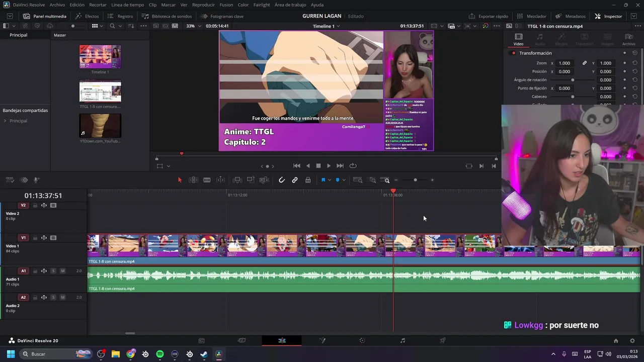Click the Exportar rápido button
The height and width of the screenshot is (362, 644).
[x=488, y=16]
